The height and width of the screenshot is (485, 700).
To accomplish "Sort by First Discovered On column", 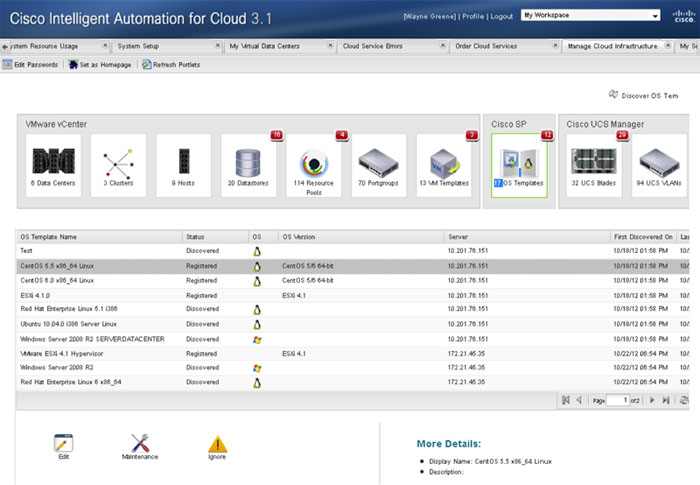I will pos(643,237).
